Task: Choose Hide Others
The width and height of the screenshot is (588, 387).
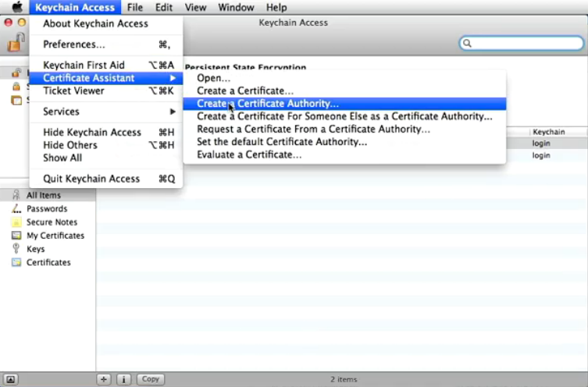Action: [x=106, y=145]
